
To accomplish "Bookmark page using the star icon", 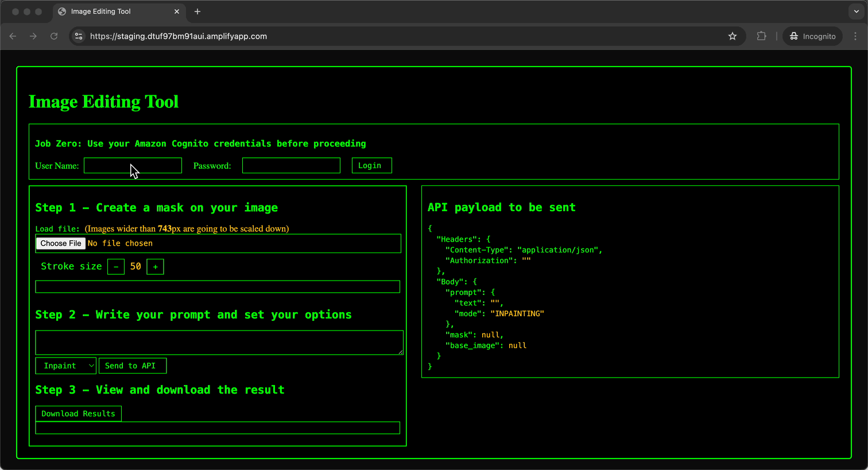I will point(732,36).
